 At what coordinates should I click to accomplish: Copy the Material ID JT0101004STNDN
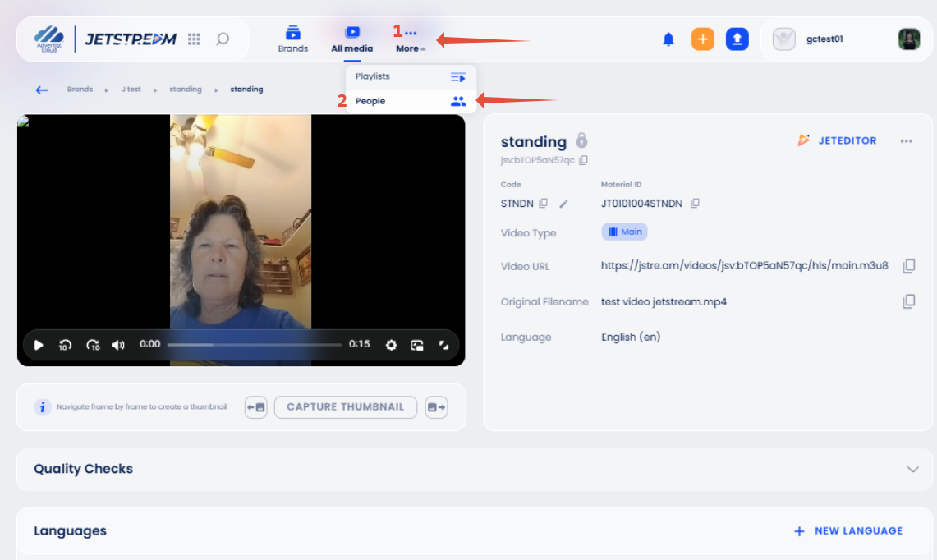coord(695,203)
